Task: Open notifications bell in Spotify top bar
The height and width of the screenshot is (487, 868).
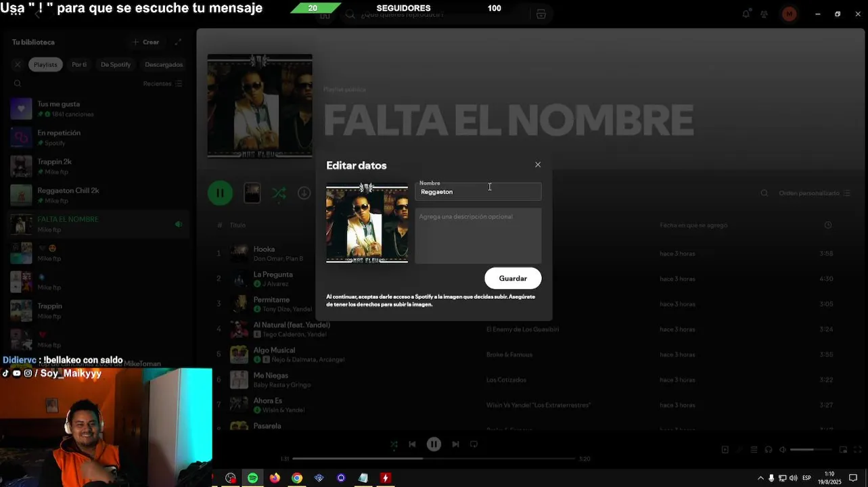Action: [x=746, y=14]
